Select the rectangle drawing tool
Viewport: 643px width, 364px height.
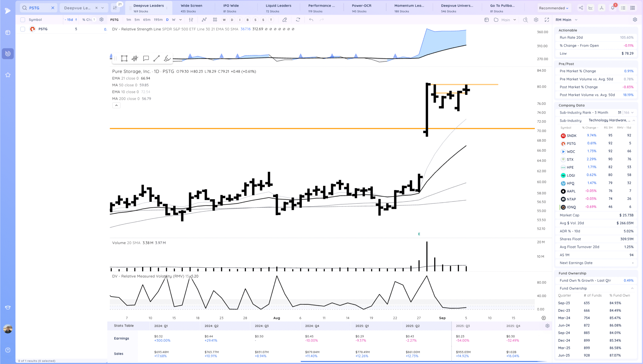coord(124,59)
